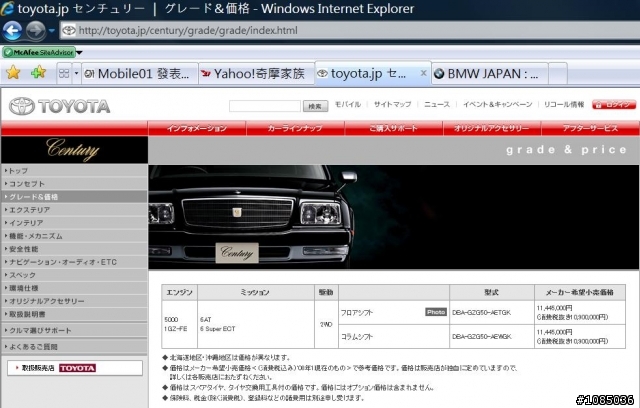Screen dimensions: 640x408
Task: Click the Internet Explorer logo in title bar
Action: point(7,8)
